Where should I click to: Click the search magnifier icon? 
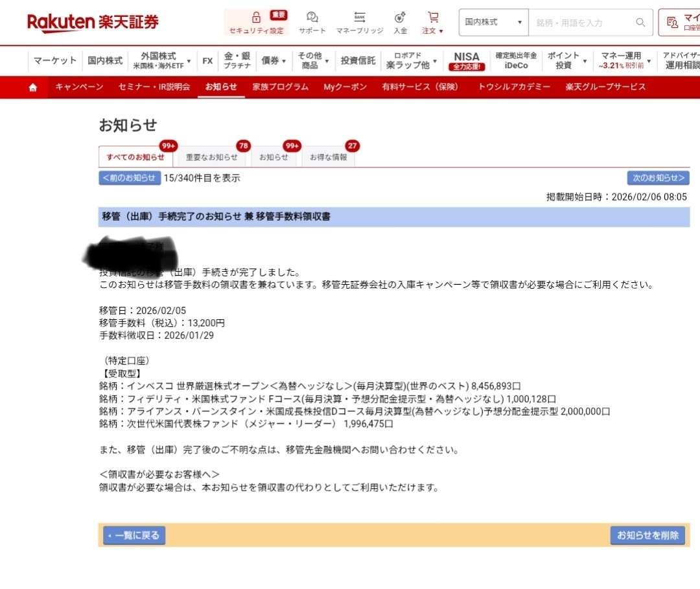tap(640, 22)
